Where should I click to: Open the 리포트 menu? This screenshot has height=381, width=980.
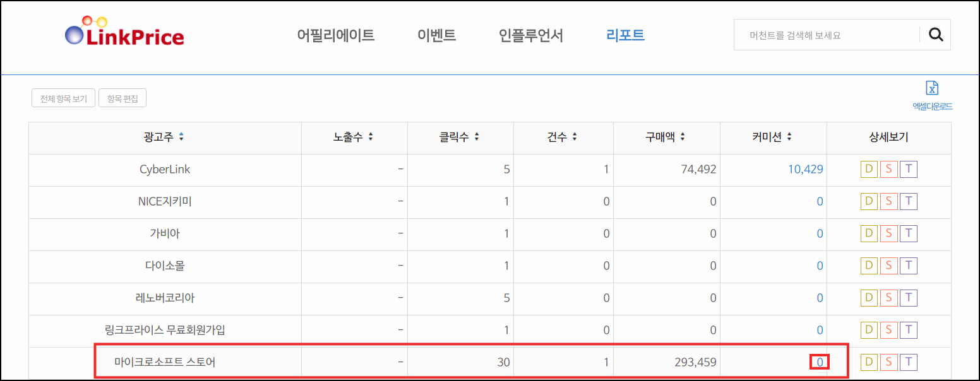coord(625,35)
